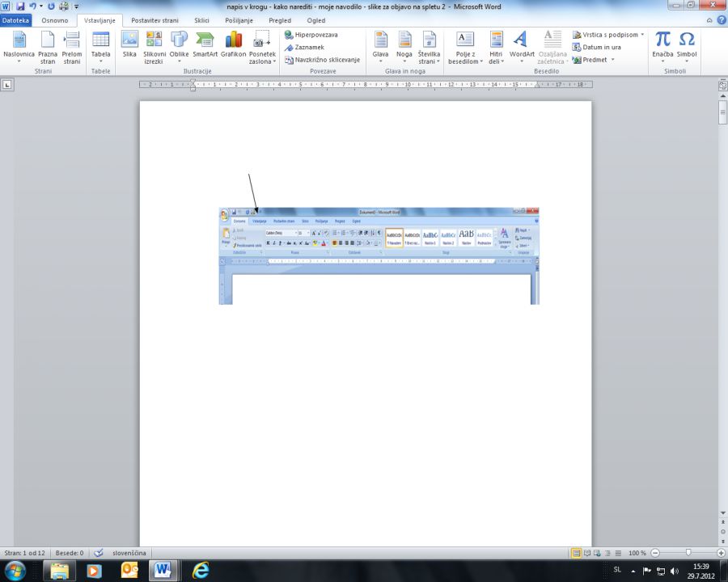The height and width of the screenshot is (582, 728).
Task: Click the vertical scrollbar thumb
Action: click(723, 112)
